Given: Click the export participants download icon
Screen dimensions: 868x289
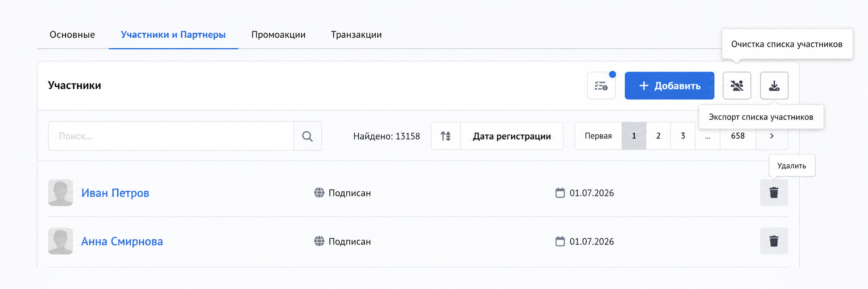Looking at the screenshot, I should click(774, 85).
